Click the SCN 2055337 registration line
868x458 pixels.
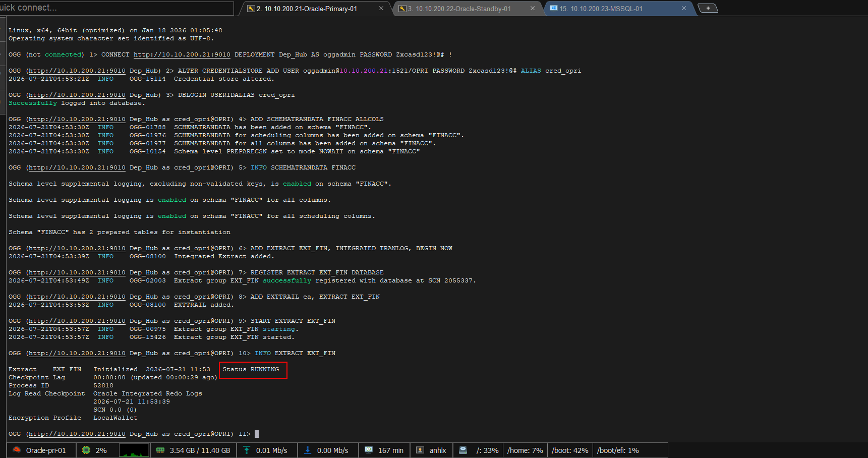point(242,280)
